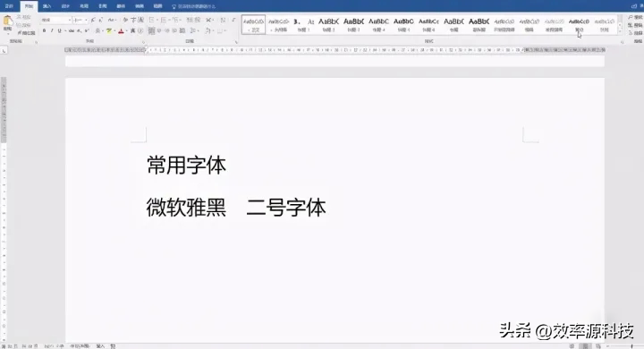Viewport: 644px width, 349px height.
Task: Open the font size dropdown arrow
Action: click(86, 20)
